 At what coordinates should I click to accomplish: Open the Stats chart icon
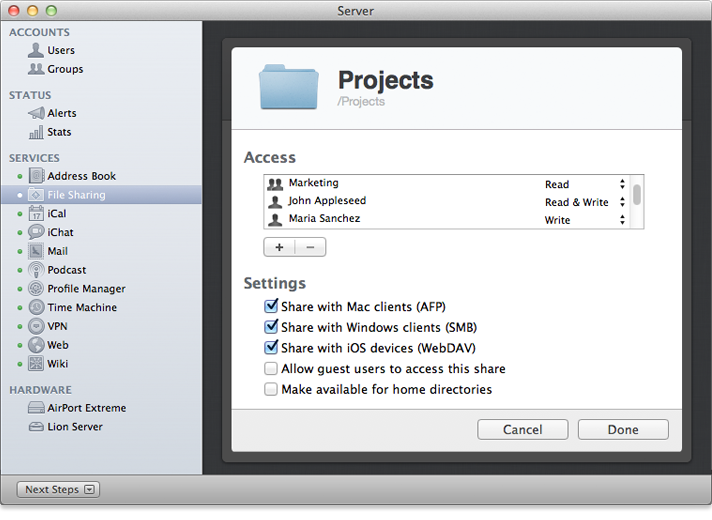click(x=36, y=132)
